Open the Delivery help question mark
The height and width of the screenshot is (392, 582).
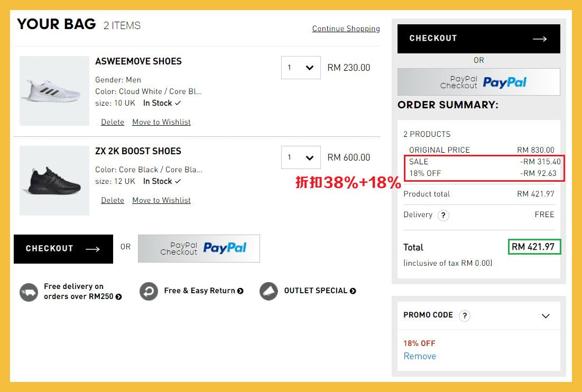click(x=443, y=215)
